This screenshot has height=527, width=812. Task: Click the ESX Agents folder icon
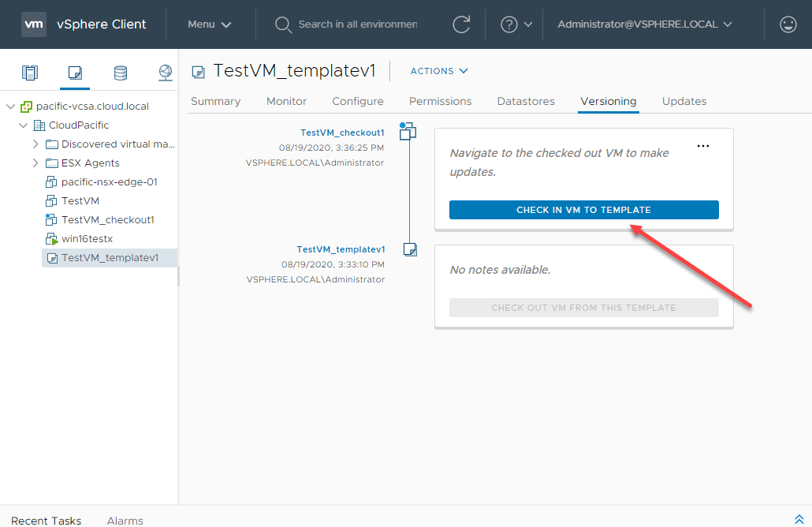pos(52,163)
